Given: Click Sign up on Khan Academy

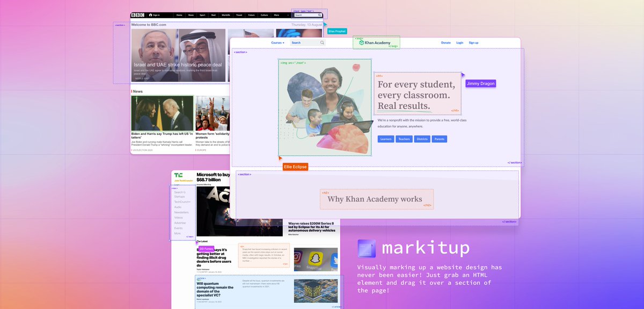Looking at the screenshot, I should click(x=473, y=42).
